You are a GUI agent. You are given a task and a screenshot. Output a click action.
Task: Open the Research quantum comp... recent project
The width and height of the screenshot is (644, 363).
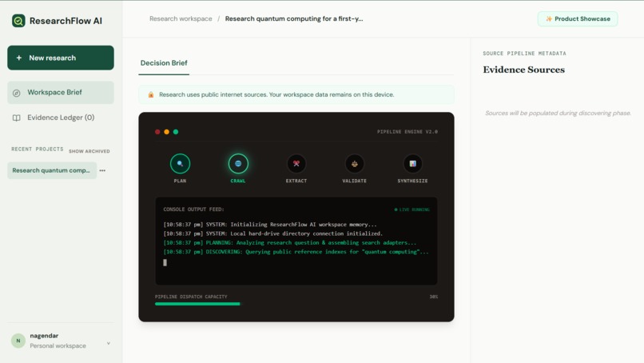(52, 170)
